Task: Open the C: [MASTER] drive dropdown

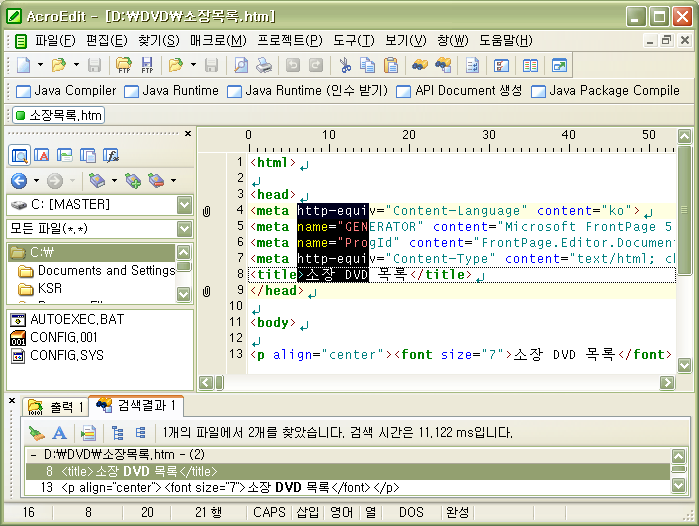Action: [184, 205]
